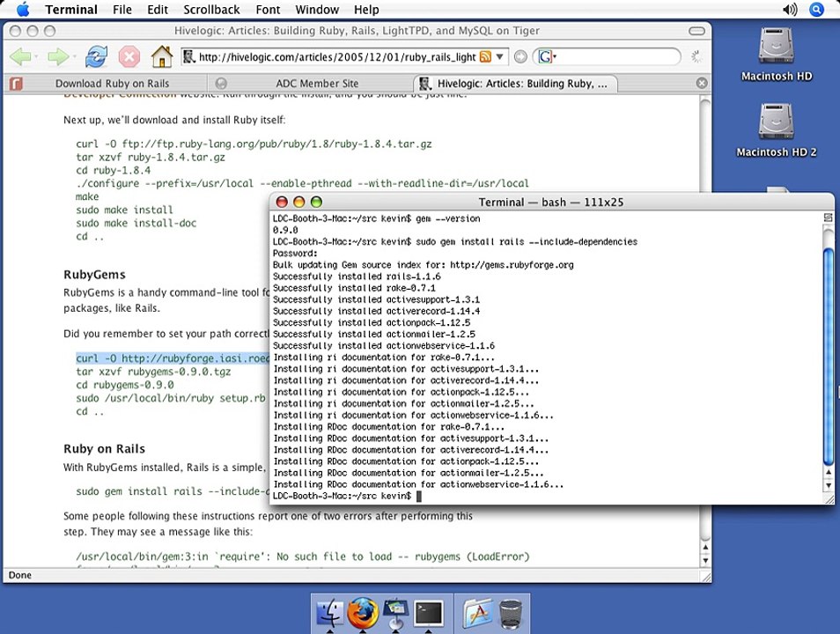Open the Apple menu
The height and width of the screenshot is (634, 840).
[23, 9]
